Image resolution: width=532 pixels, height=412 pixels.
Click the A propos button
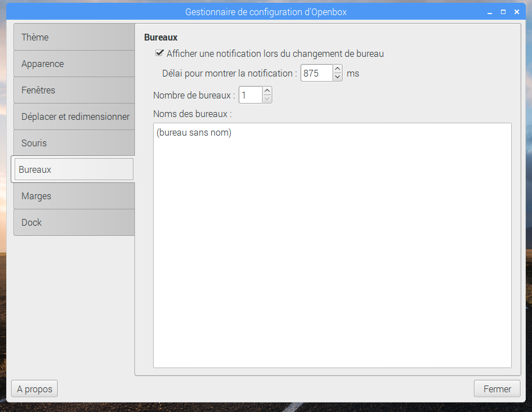[x=34, y=388]
